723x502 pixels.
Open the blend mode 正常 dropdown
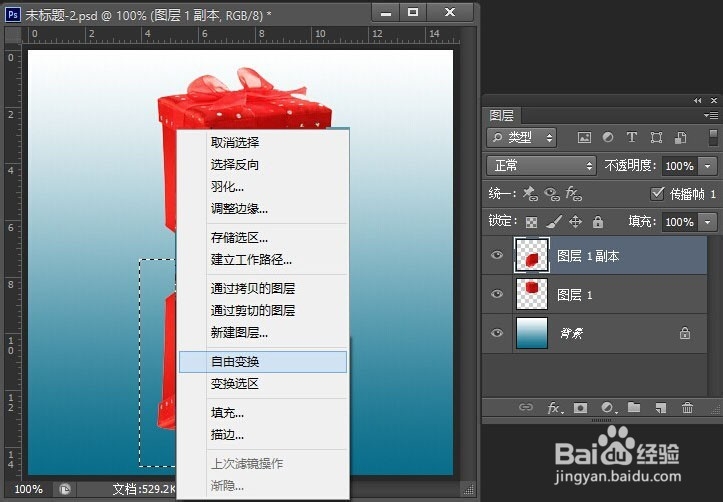point(542,165)
